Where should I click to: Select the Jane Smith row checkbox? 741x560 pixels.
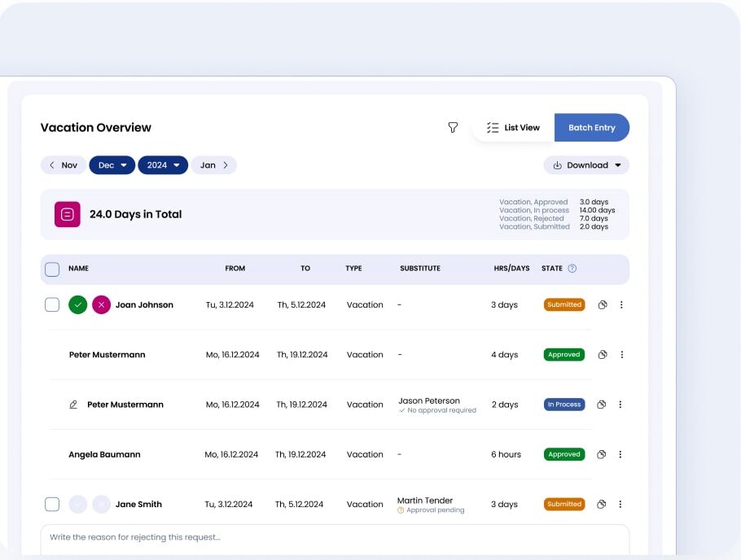pos(52,504)
